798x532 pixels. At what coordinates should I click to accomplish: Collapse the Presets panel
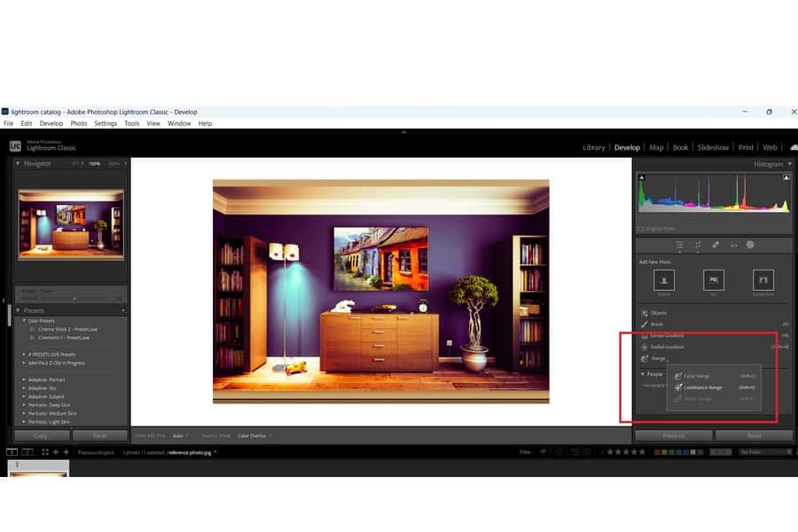pos(18,310)
